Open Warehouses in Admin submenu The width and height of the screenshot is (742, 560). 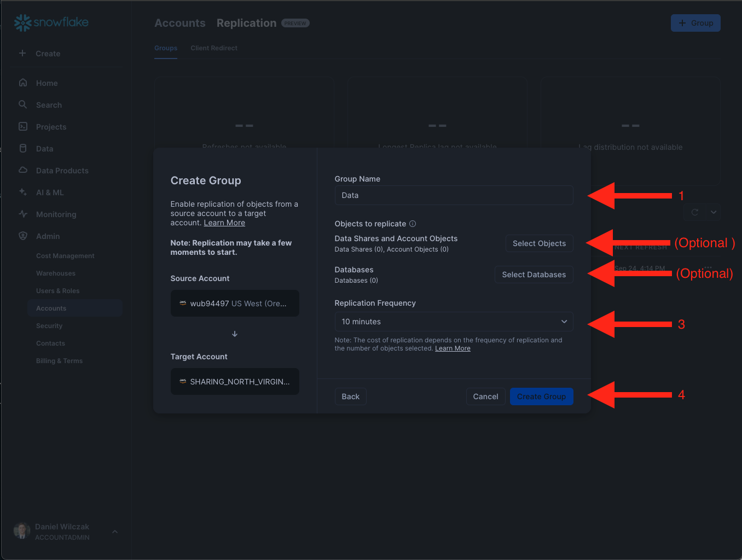56,273
